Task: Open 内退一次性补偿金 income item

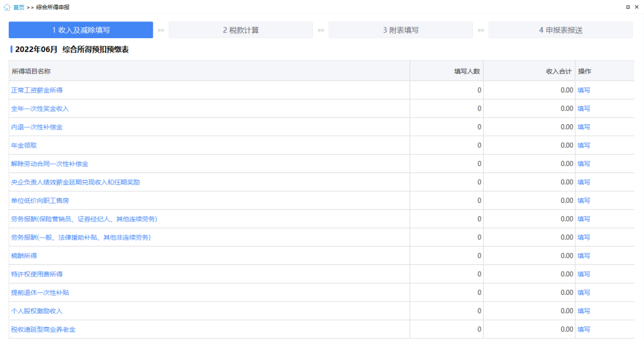Action: [37, 127]
